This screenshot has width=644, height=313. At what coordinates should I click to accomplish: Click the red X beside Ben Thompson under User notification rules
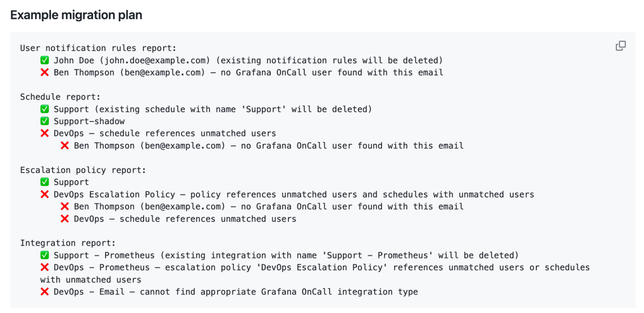tap(44, 72)
